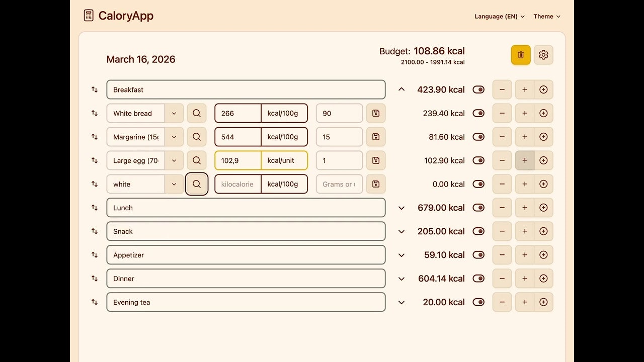Image resolution: width=644 pixels, height=362 pixels.
Task: Search food for Margarine row
Action: click(197, 137)
